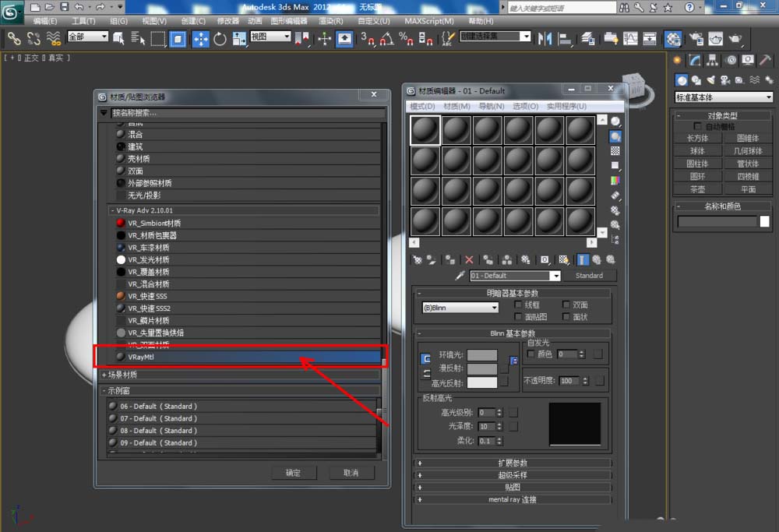779x532 pixels.
Task: Open the Hierarchy command panel tab
Action: [713, 61]
